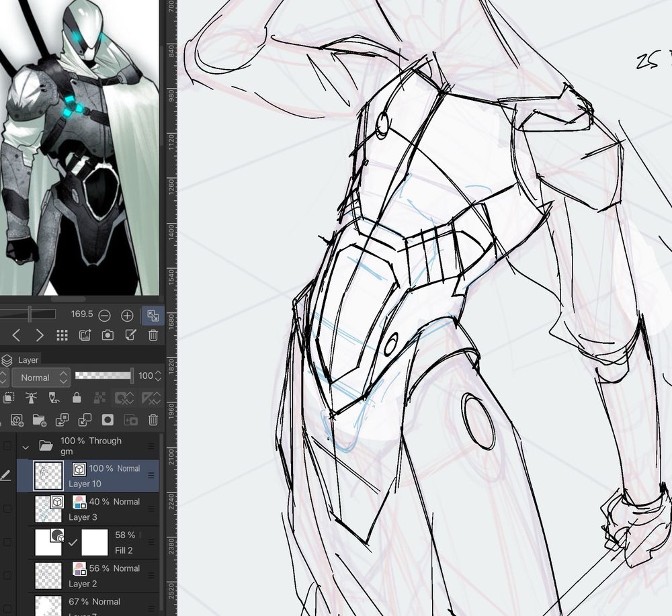This screenshot has height=616, width=672.
Task: Click the Sub View reference character image
Action: (x=79, y=147)
